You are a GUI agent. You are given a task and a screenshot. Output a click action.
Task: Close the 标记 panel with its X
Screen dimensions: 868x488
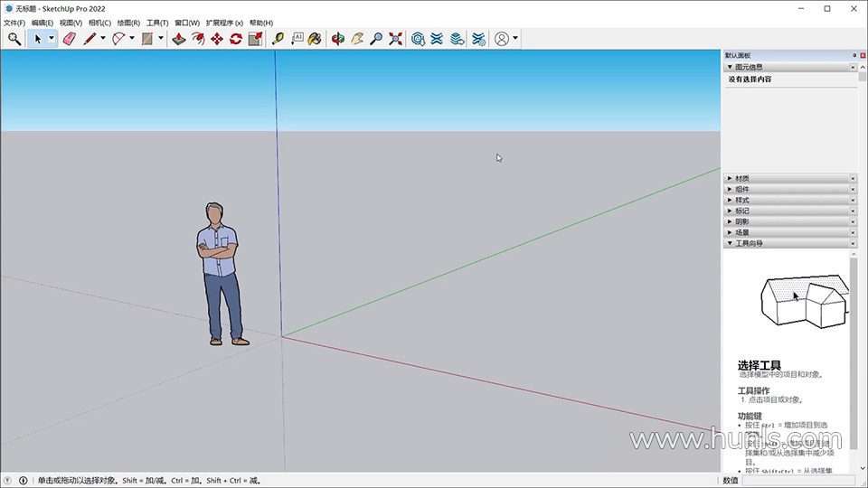pos(853,211)
